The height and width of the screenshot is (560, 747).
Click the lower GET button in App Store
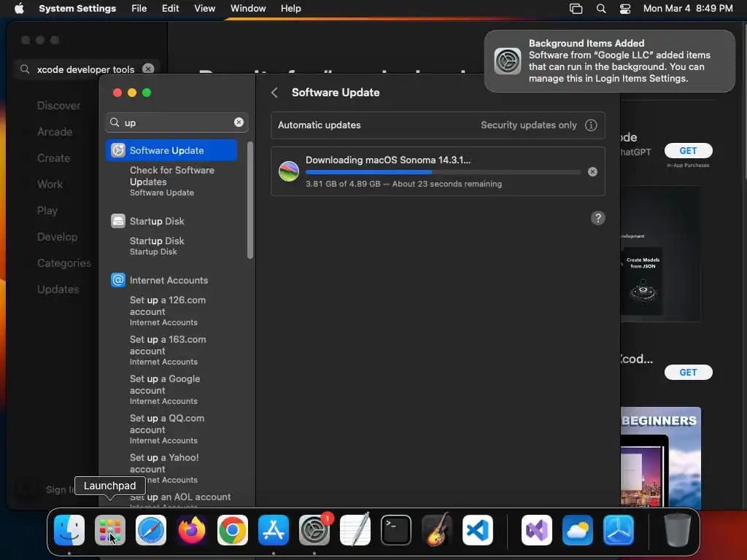click(688, 373)
